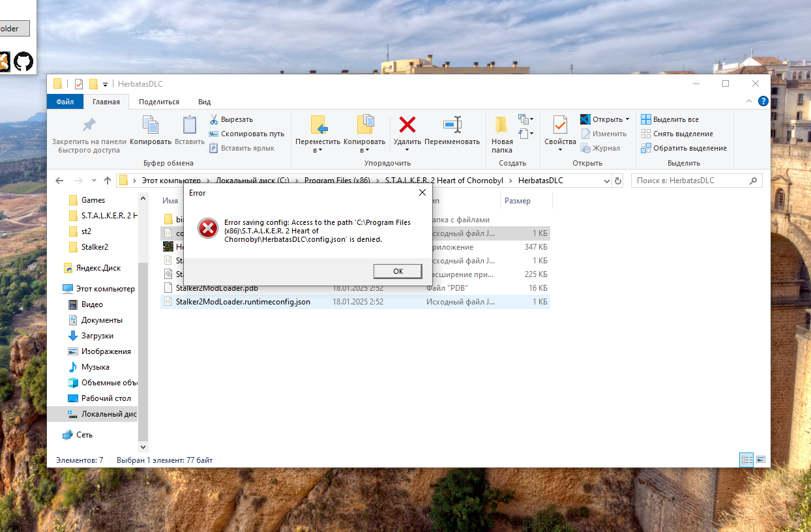This screenshot has width=811, height=532.
Task: Open the ribbon Help question mark icon
Action: point(763,102)
